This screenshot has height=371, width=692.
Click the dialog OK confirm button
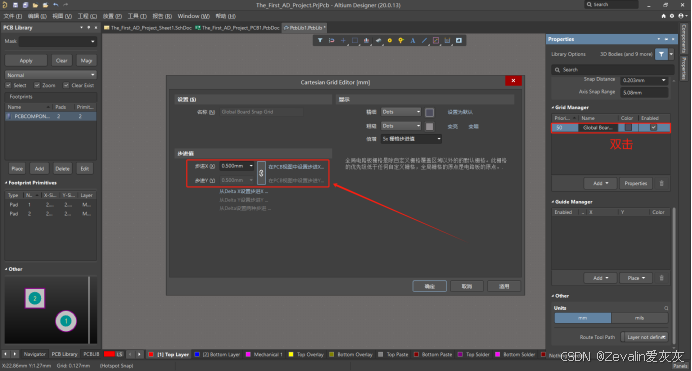pyautogui.click(x=429, y=286)
